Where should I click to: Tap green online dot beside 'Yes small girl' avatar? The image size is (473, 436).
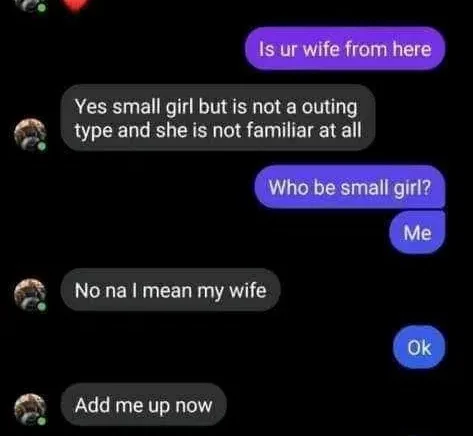pos(42,146)
